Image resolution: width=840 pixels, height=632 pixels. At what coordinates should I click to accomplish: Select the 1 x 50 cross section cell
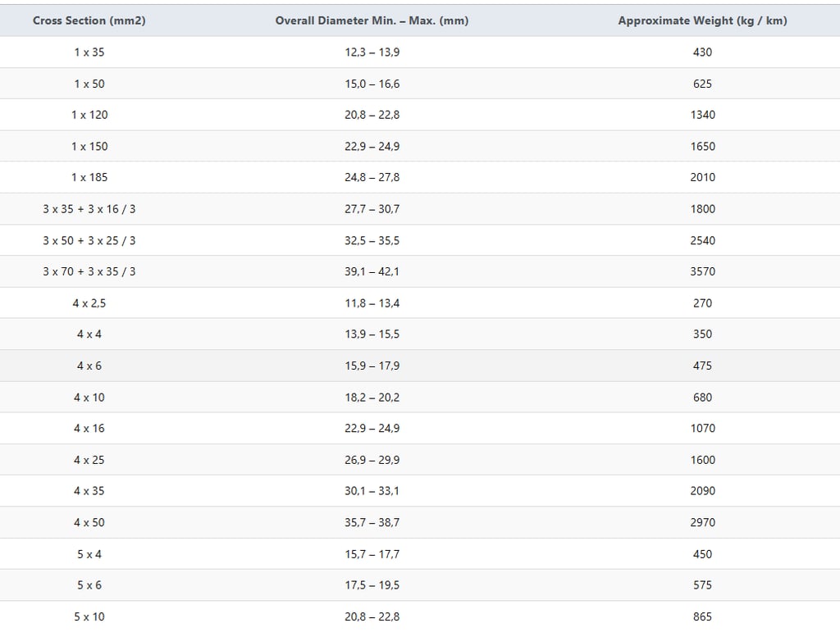point(89,84)
